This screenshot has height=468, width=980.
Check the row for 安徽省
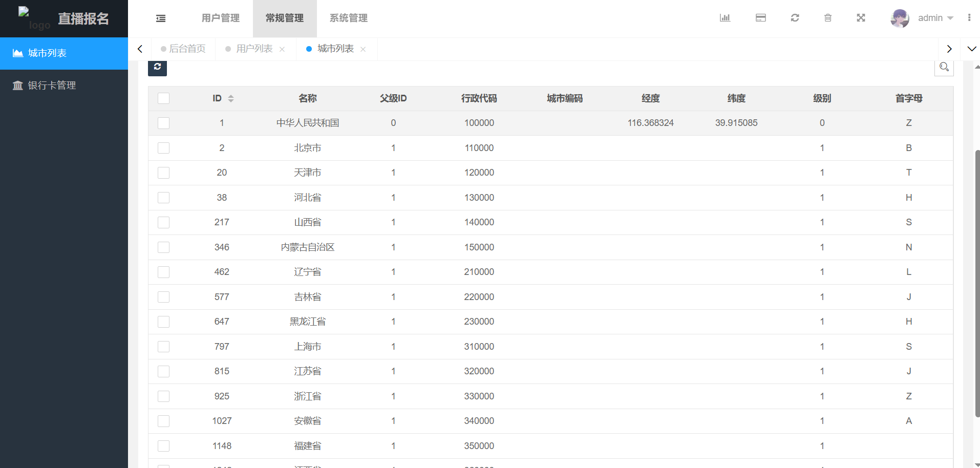point(164,421)
